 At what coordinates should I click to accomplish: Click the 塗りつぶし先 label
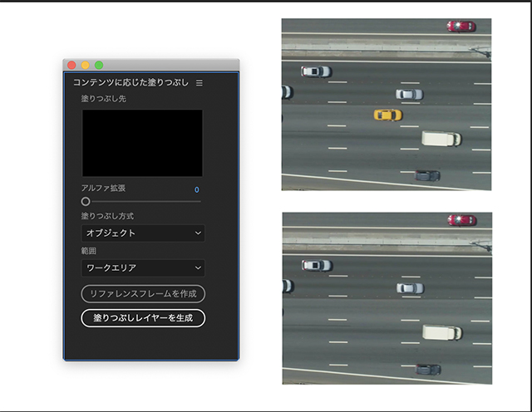103,99
